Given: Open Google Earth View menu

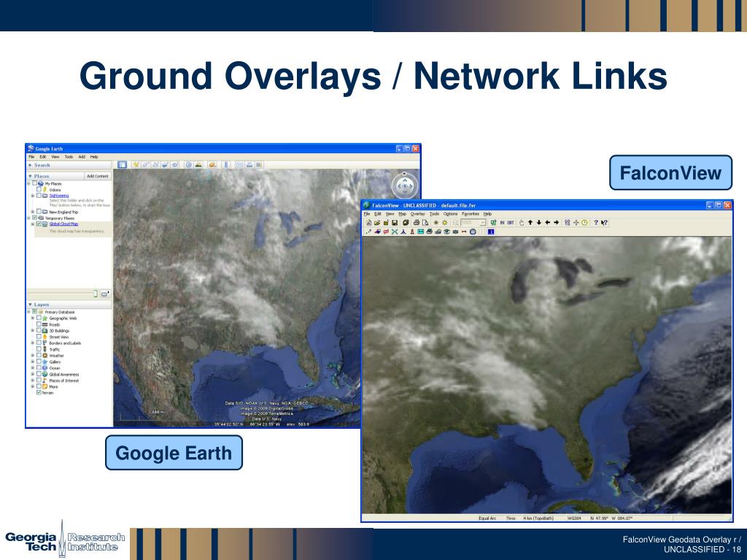Looking at the screenshot, I should (x=55, y=157).
